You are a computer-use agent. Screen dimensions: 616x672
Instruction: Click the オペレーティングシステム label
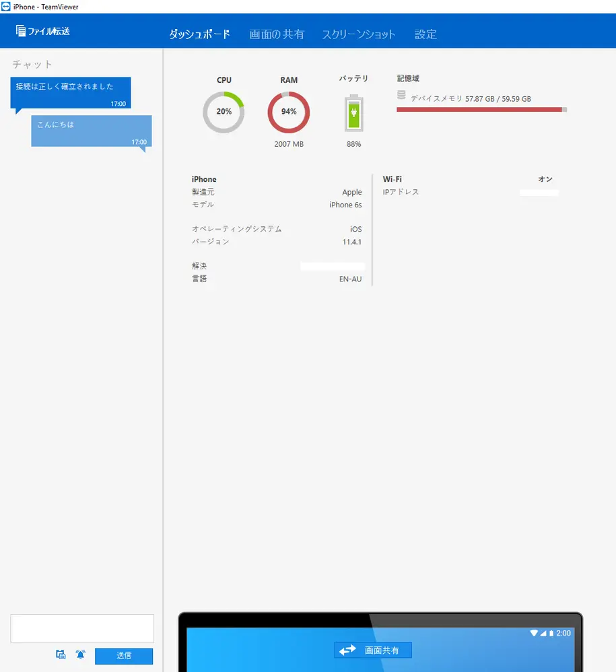pos(236,229)
